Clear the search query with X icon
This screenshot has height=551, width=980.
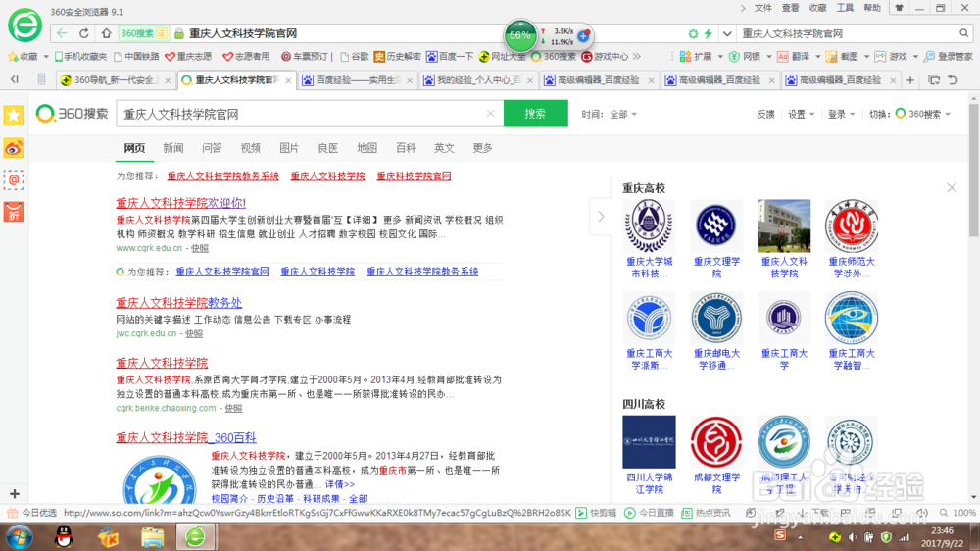pyautogui.click(x=491, y=113)
